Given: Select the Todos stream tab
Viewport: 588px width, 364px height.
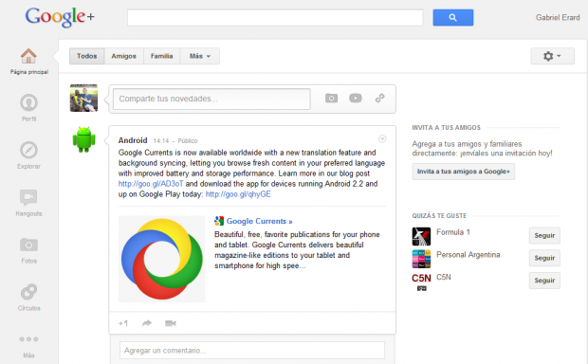Looking at the screenshot, I should pos(86,56).
